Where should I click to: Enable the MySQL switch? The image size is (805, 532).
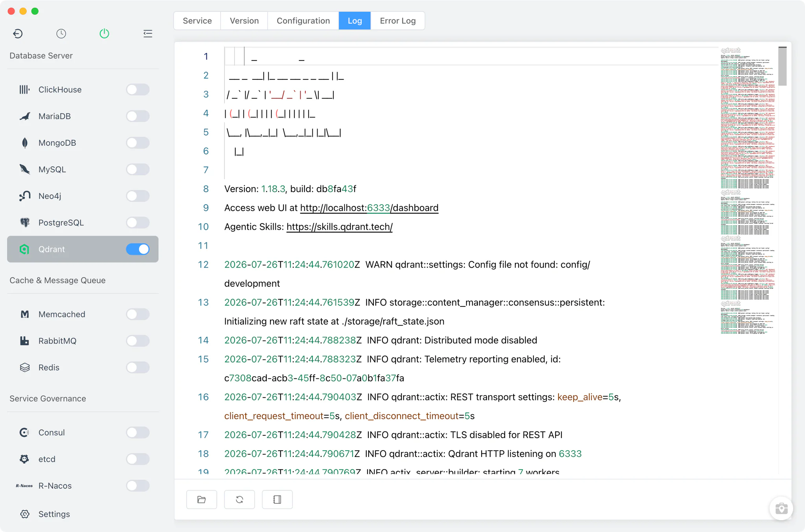click(138, 169)
